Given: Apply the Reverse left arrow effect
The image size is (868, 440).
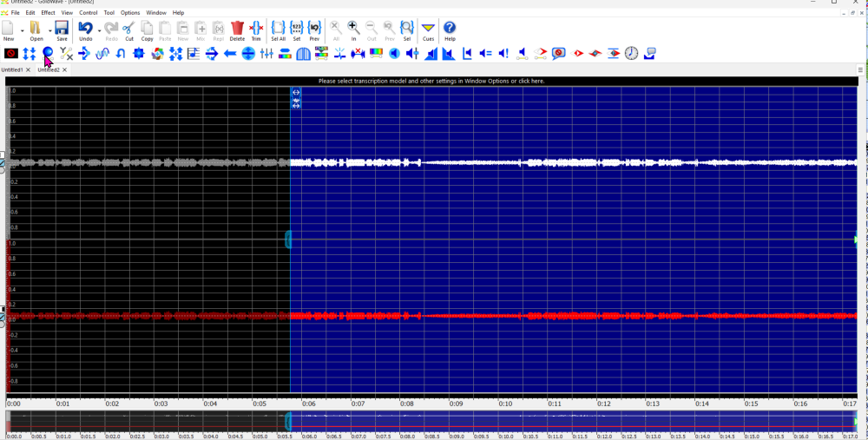Looking at the screenshot, I should coord(230,54).
